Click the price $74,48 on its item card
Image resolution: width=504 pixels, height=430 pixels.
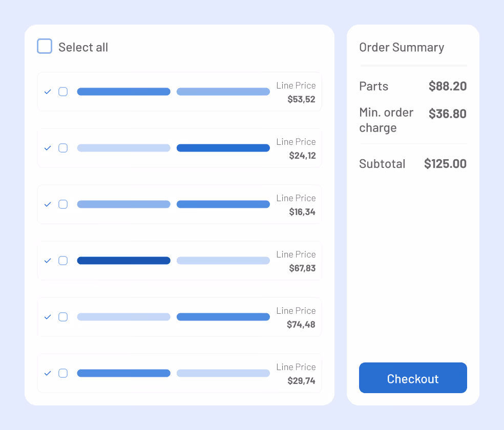pyautogui.click(x=302, y=324)
